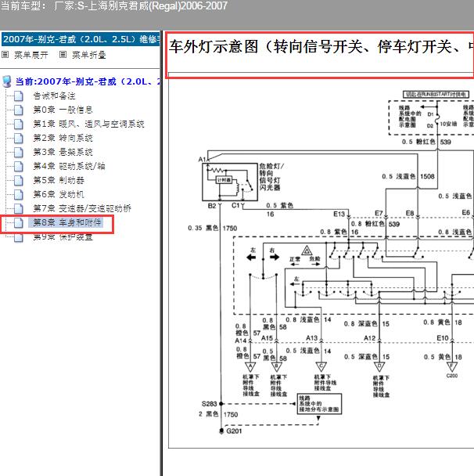Click connector triangle F above C200
The width and height of the screenshot is (474, 476).
pyautogui.click(x=451, y=366)
